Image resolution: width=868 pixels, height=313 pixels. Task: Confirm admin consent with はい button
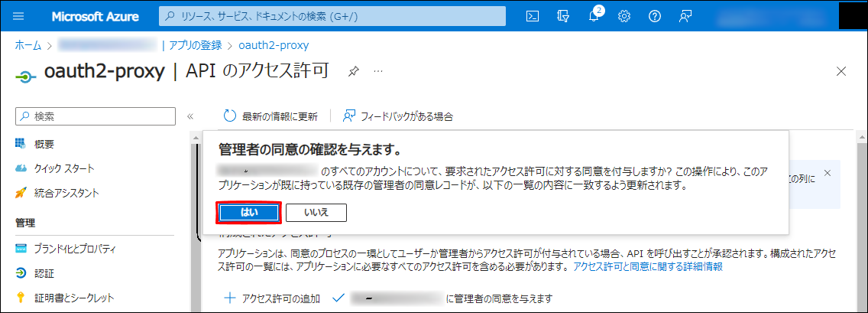pyautogui.click(x=249, y=212)
